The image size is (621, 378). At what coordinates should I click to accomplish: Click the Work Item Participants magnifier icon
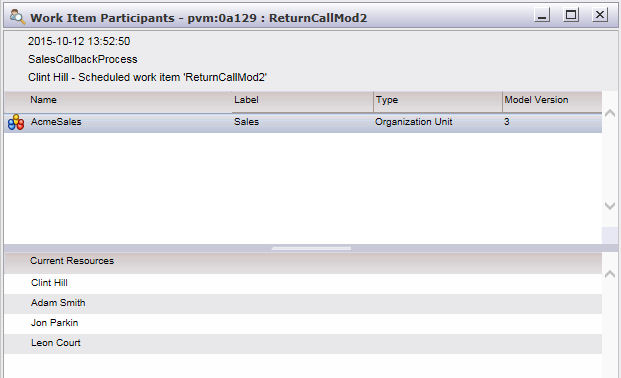pos(17,17)
